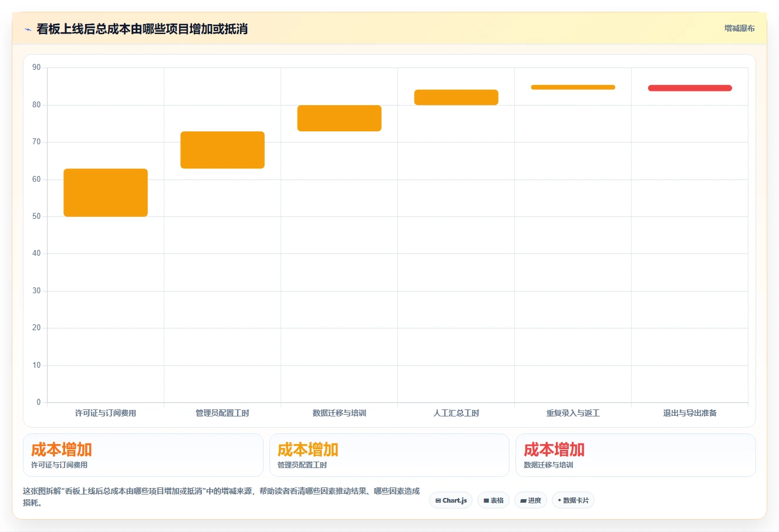Select the 表格 tag chip
The height and width of the screenshot is (532, 779).
493,500
